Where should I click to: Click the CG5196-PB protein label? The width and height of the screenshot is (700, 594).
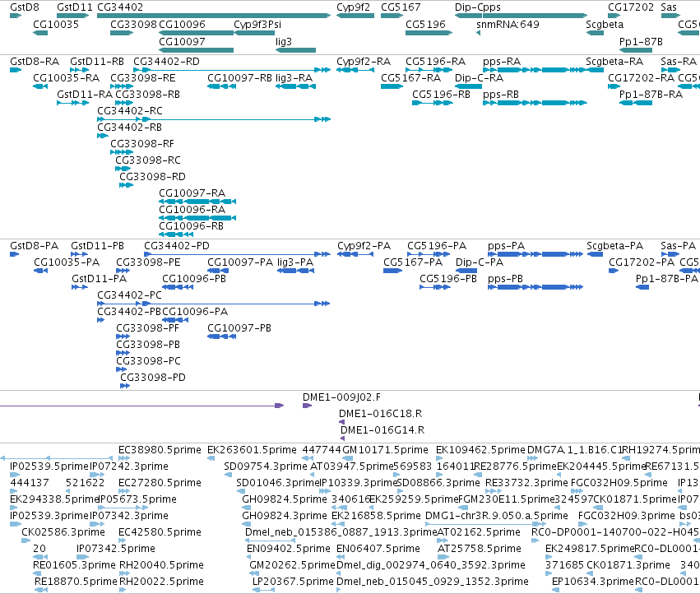[x=448, y=279]
